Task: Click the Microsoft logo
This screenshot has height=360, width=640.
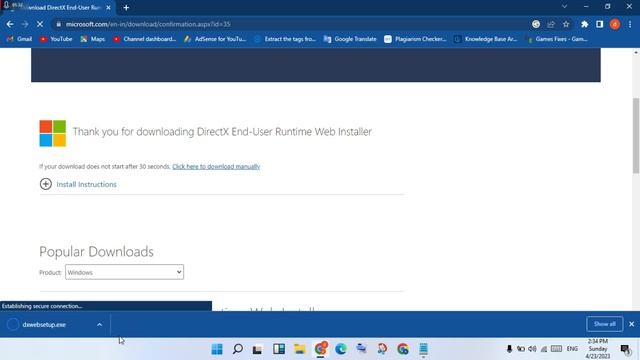Action: (53, 133)
